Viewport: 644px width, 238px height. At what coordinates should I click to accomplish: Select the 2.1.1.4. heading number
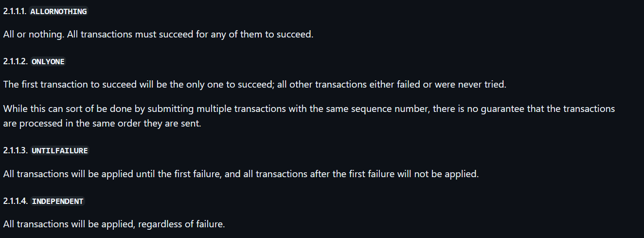point(16,201)
